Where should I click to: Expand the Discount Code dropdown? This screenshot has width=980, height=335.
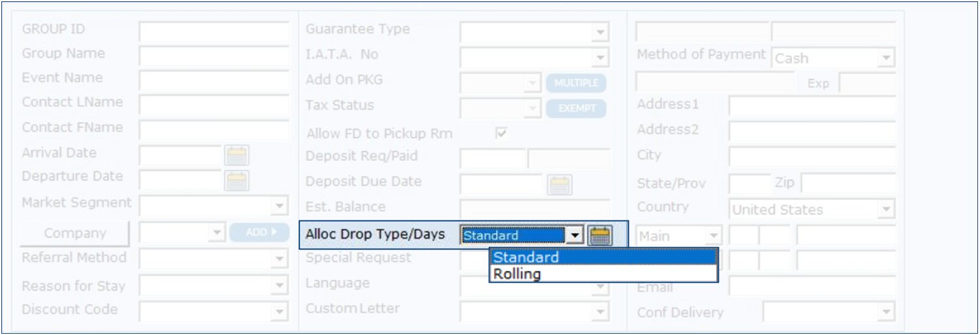point(279,313)
